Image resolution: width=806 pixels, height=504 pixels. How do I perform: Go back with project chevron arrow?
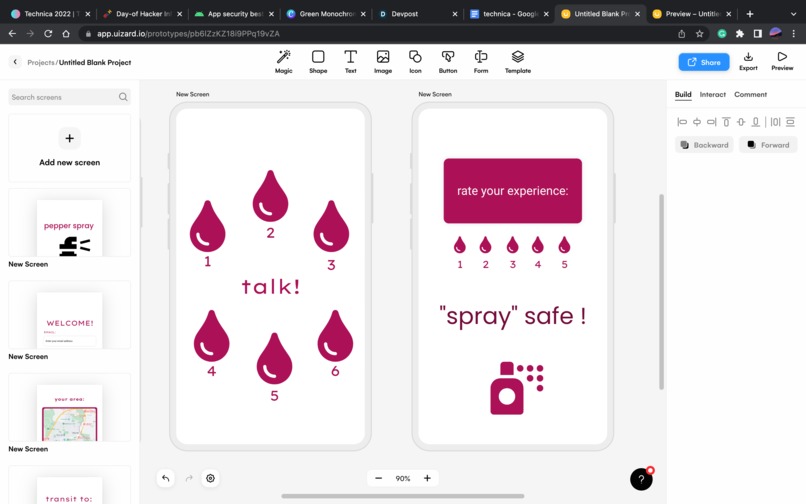[15, 62]
